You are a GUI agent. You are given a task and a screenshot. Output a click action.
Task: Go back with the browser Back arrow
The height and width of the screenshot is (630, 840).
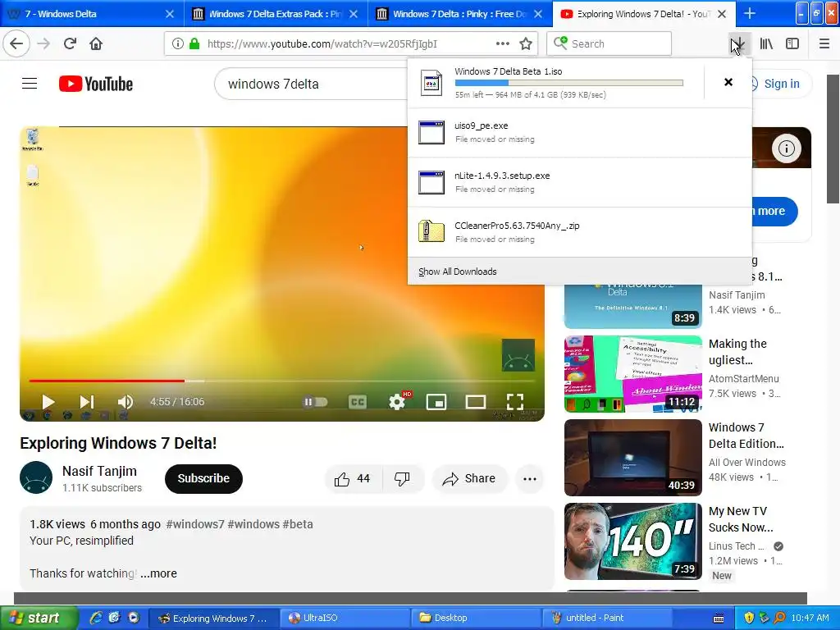[x=16, y=43]
